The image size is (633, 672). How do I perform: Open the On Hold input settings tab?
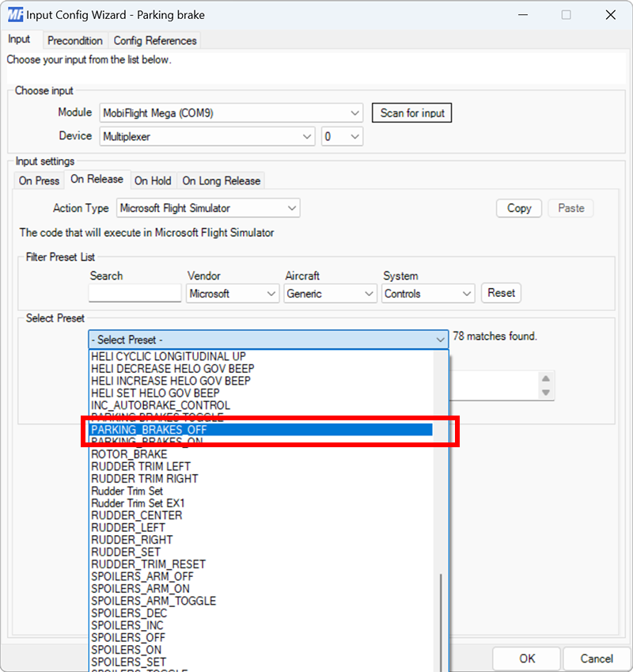coord(153,180)
